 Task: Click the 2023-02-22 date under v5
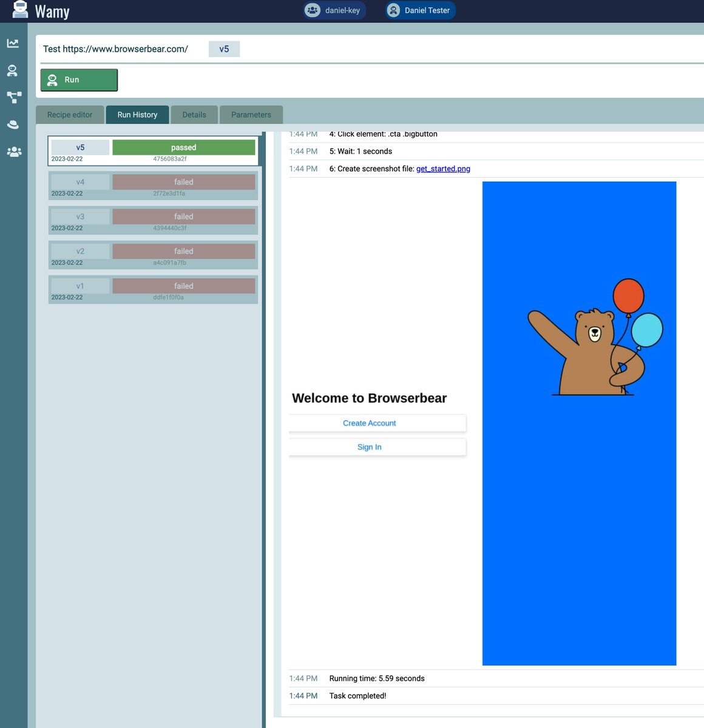click(x=67, y=159)
